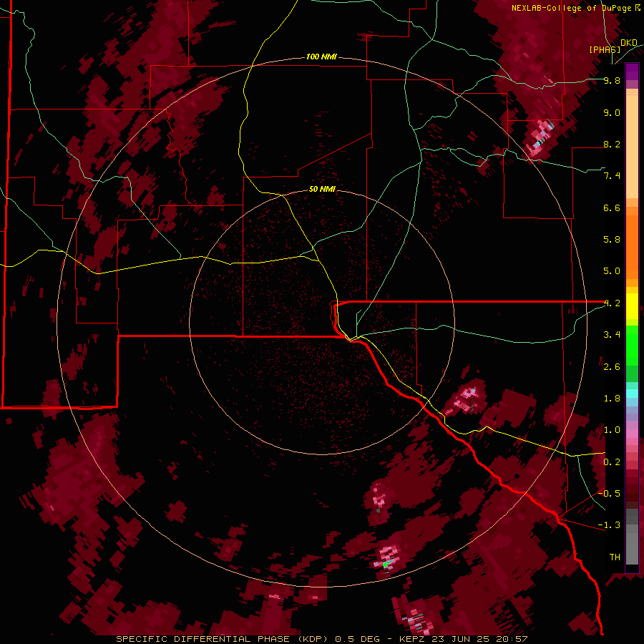
Task: Click the -1.3 scale value
Action: 609,525
